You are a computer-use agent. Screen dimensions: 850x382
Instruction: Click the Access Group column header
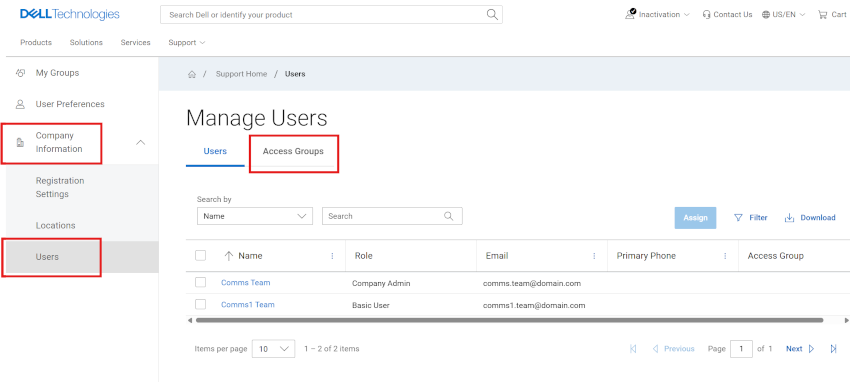click(776, 256)
